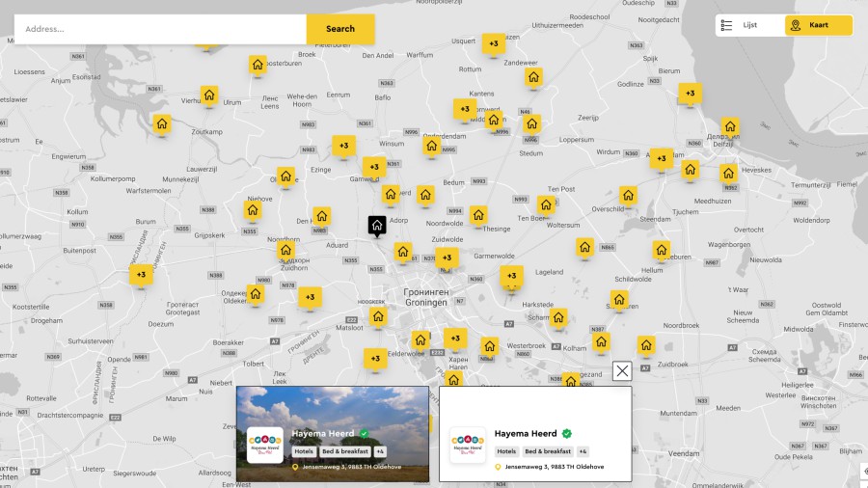Select the house marker near Vierhuizen
868x488 pixels.
(x=208, y=95)
